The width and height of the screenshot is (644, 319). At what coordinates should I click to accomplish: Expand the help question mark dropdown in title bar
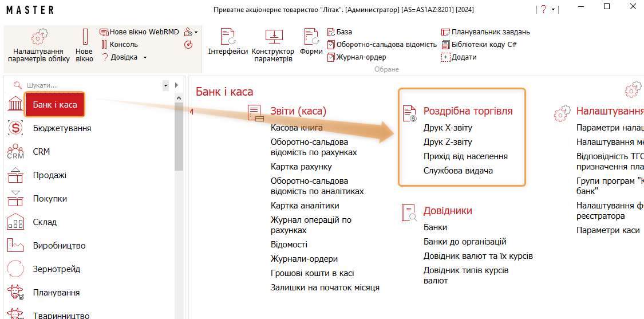pos(554,10)
